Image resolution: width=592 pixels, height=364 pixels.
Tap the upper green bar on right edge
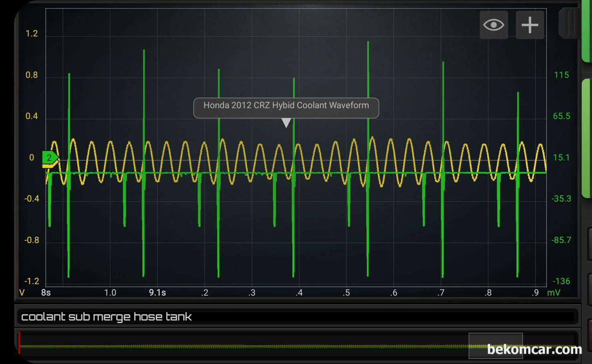coord(587,32)
